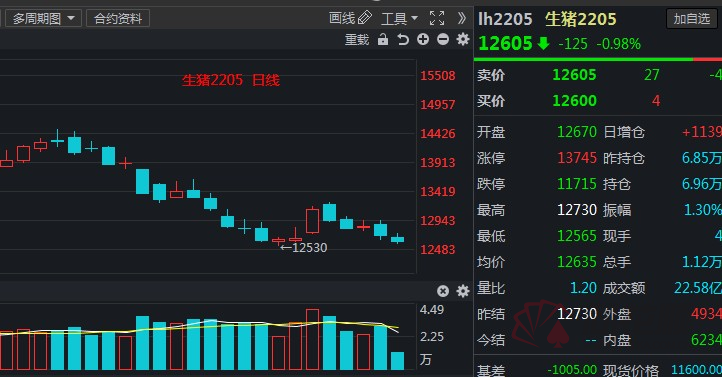
Task: Click the 量比 value 1.20
Action: click(583, 288)
